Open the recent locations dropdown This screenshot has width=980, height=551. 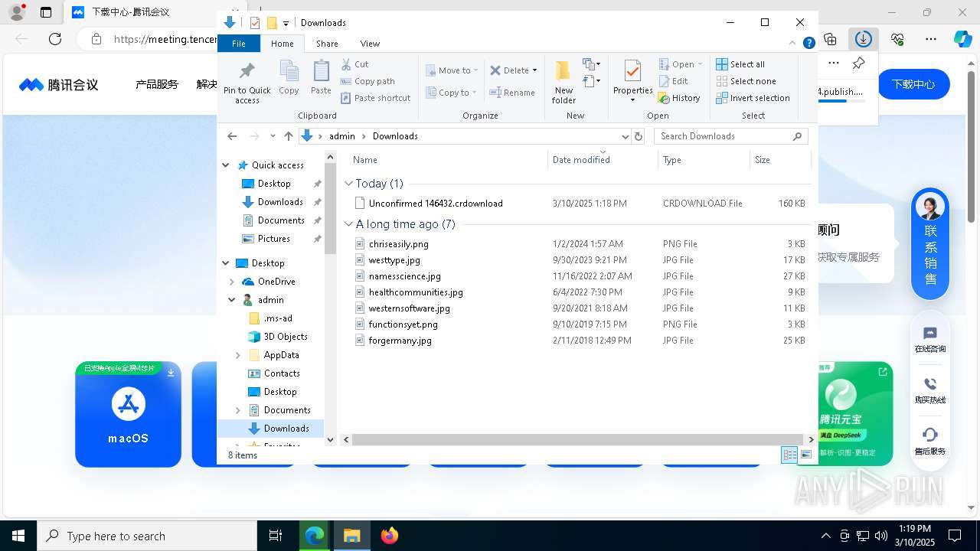point(273,136)
